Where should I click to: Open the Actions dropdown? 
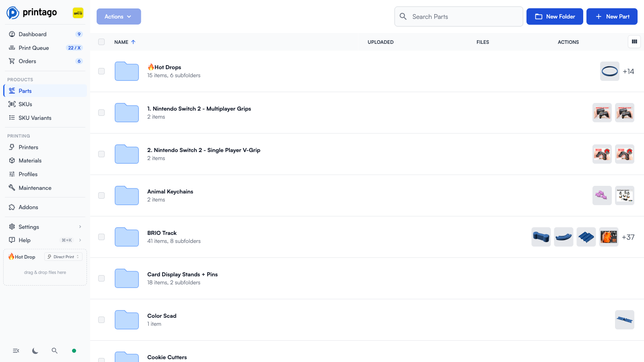pos(119,16)
